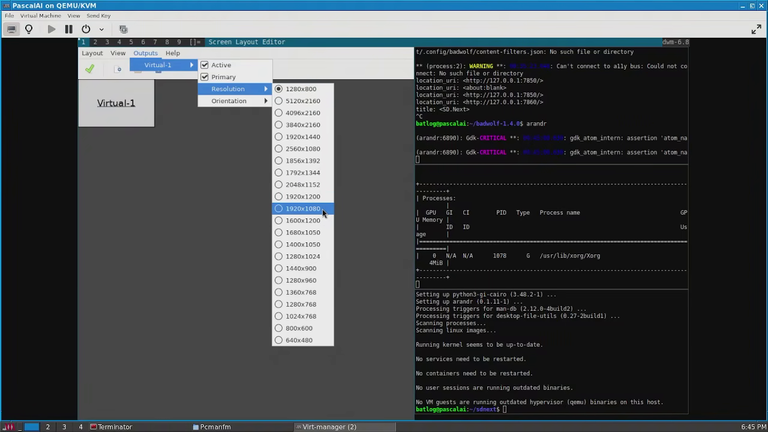
Task: Click the manage snapshots icon
Action: [123, 29]
